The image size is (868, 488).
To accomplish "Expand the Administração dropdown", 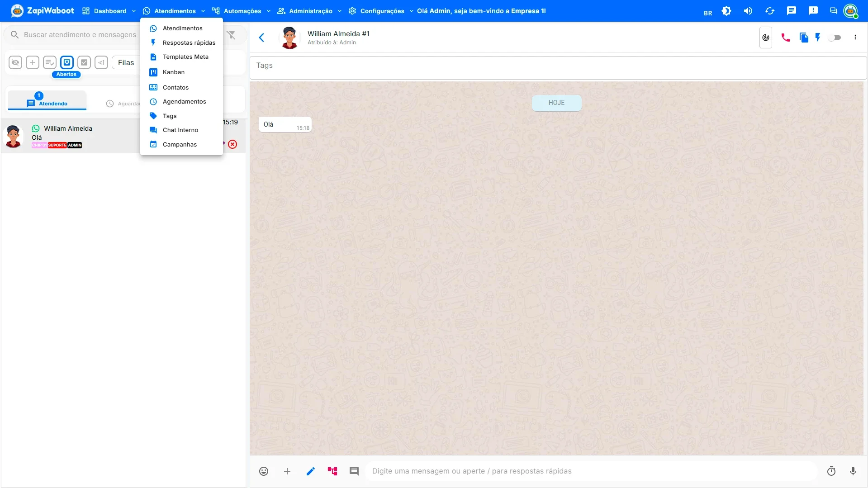I will pyautogui.click(x=309, y=11).
